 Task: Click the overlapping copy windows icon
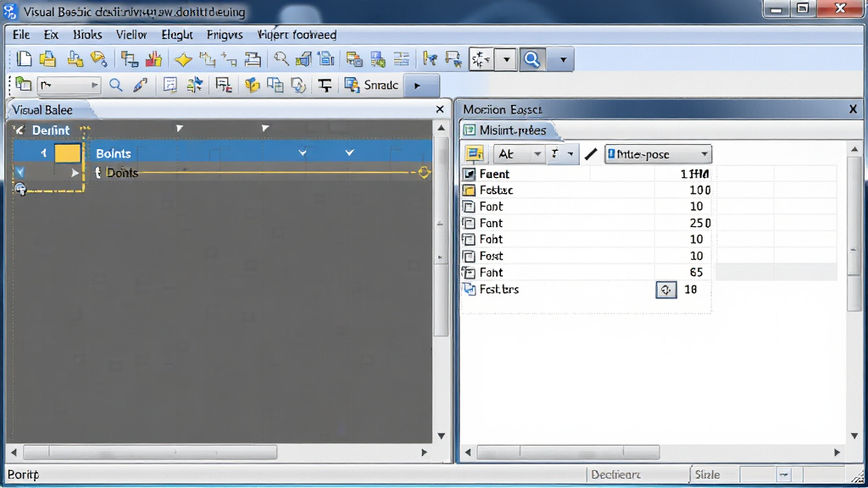click(275, 85)
